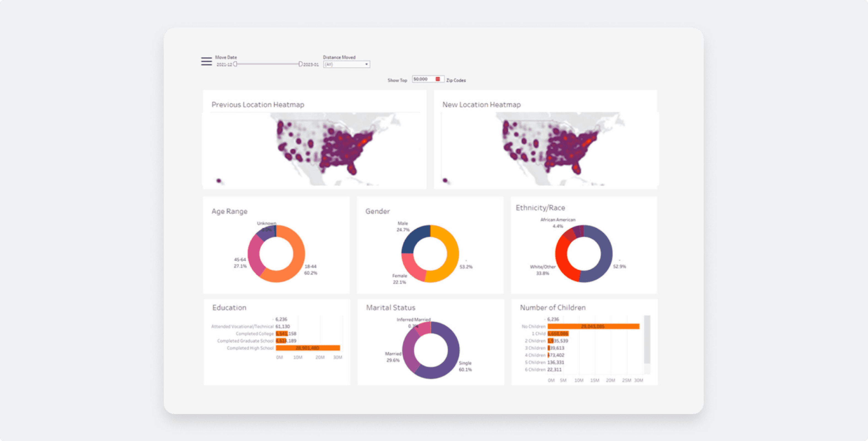Click the Move Date slider start handle
The height and width of the screenshot is (441, 868).
tap(235, 64)
